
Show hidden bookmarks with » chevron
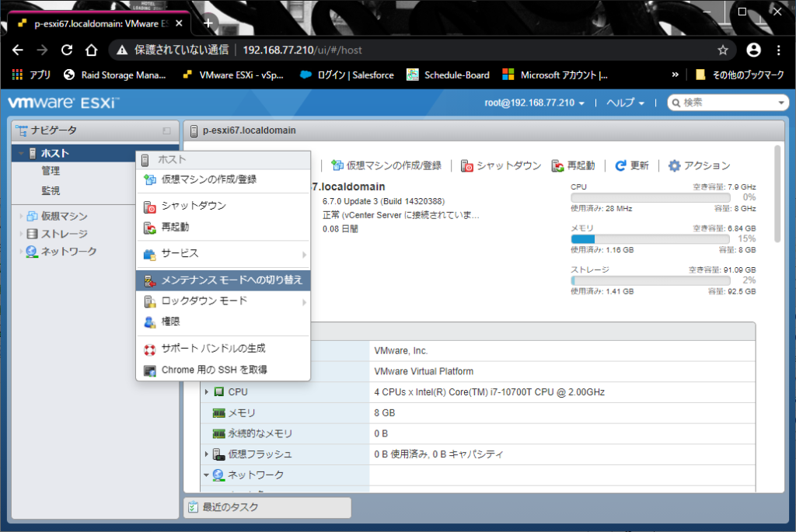pyautogui.click(x=675, y=75)
